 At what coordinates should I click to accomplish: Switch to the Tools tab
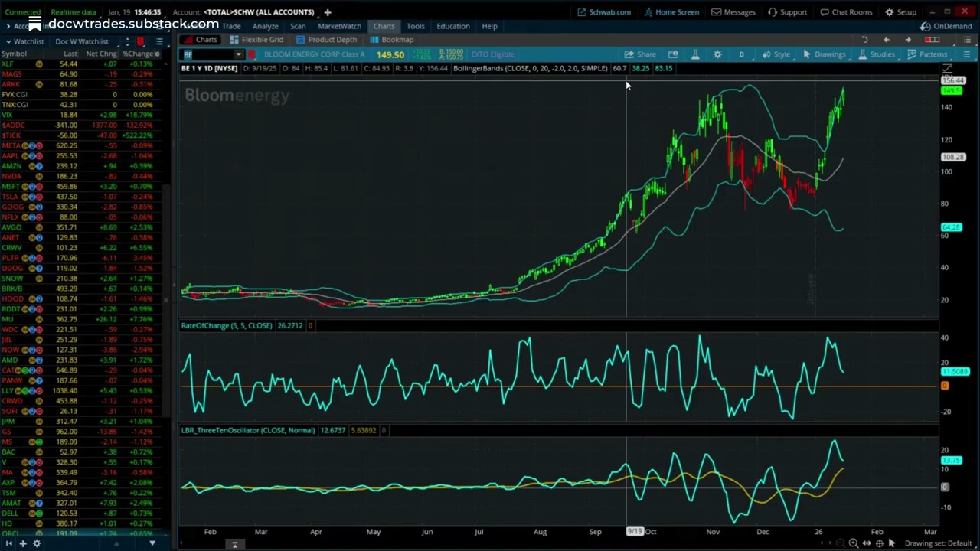point(415,26)
